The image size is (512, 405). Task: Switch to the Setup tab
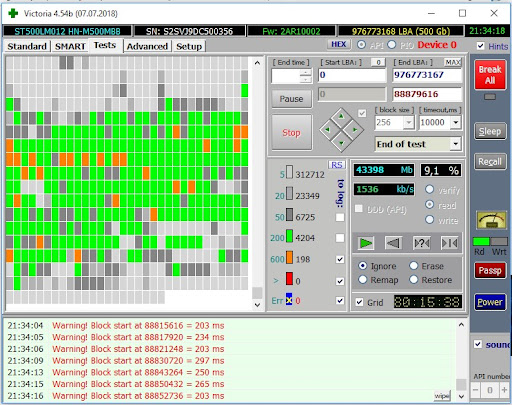point(189,46)
